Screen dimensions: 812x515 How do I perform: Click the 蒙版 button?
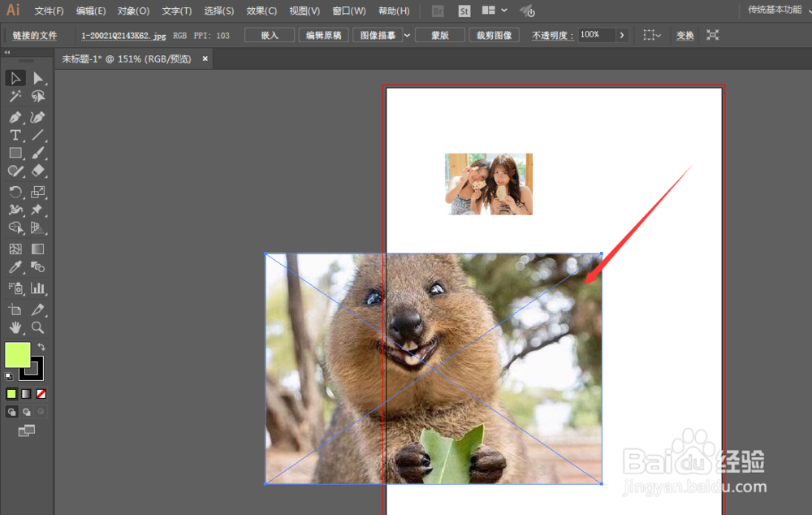pyautogui.click(x=439, y=35)
